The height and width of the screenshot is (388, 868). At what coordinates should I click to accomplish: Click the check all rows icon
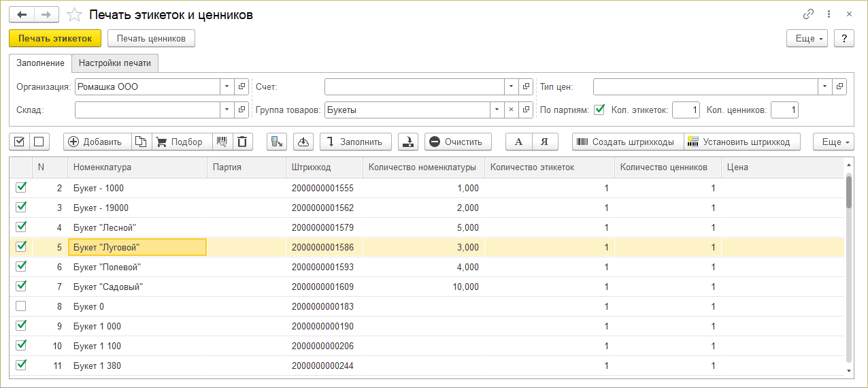(x=19, y=142)
